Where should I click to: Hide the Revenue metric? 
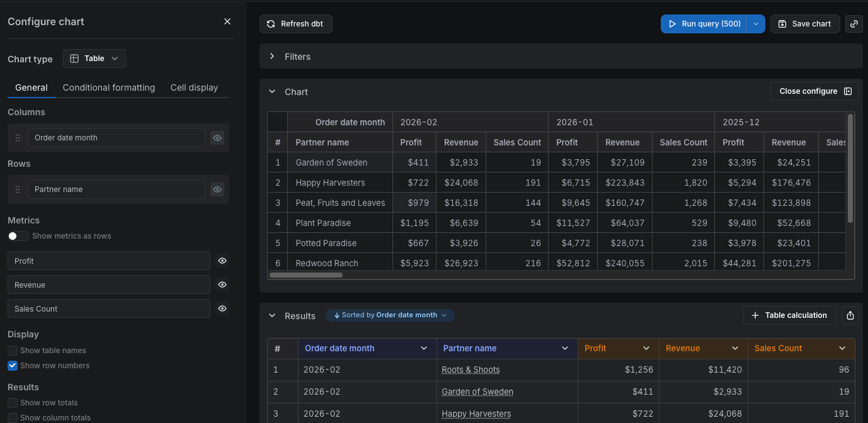click(222, 285)
